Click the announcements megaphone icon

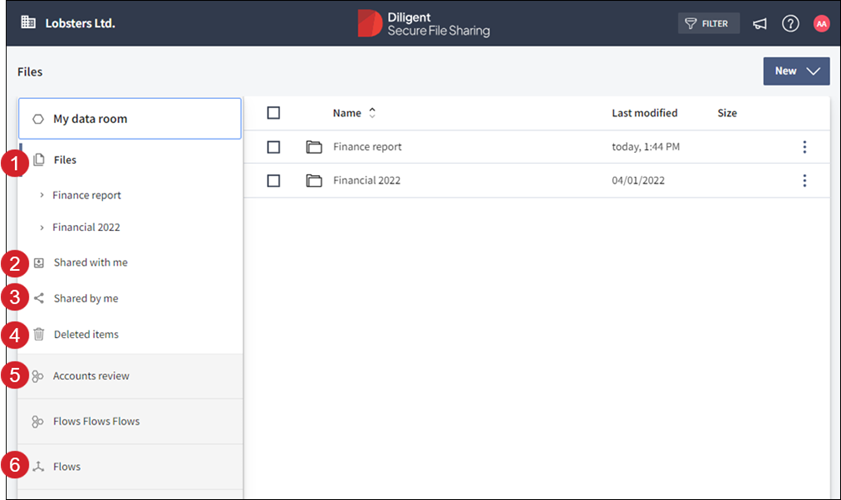click(x=760, y=24)
